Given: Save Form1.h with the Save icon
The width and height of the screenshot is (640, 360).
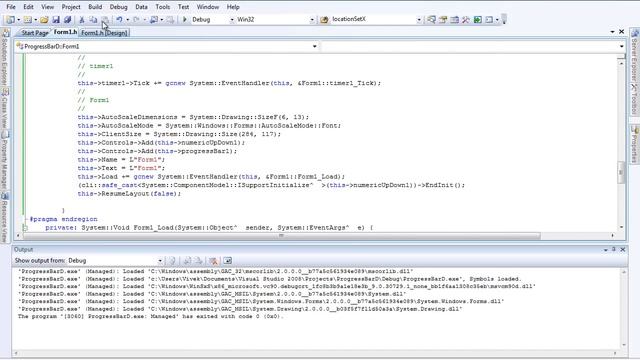Looking at the screenshot, I should (x=56, y=20).
